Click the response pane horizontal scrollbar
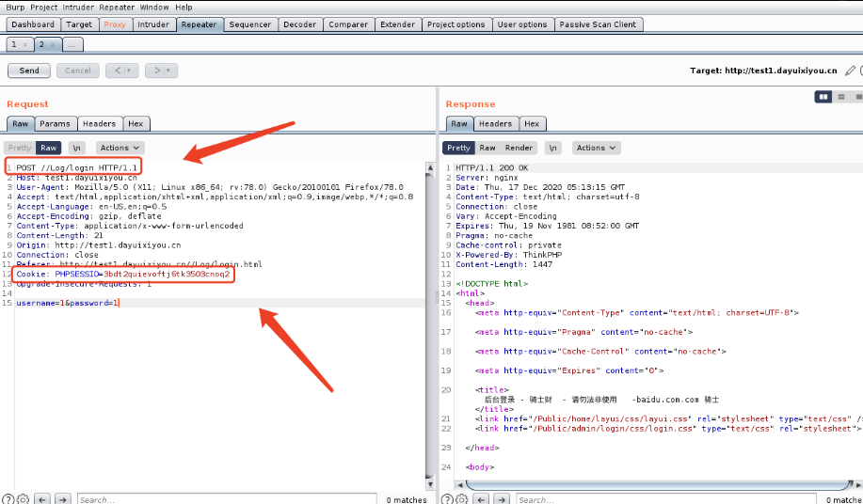Screen dimensions: 863x504 coord(658,485)
